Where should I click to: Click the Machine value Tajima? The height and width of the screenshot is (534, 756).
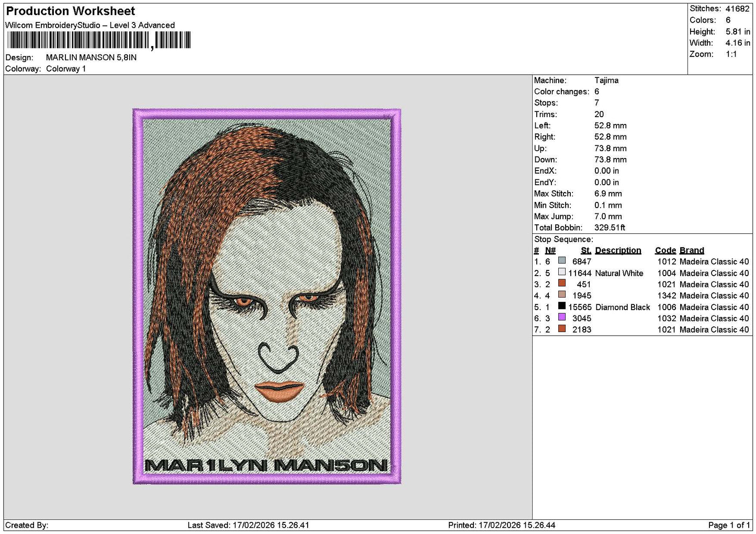(606, 81)
